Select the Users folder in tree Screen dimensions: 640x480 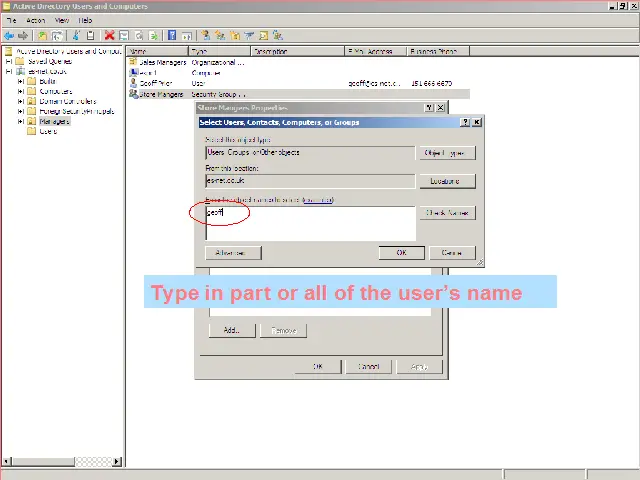(47, 131)
